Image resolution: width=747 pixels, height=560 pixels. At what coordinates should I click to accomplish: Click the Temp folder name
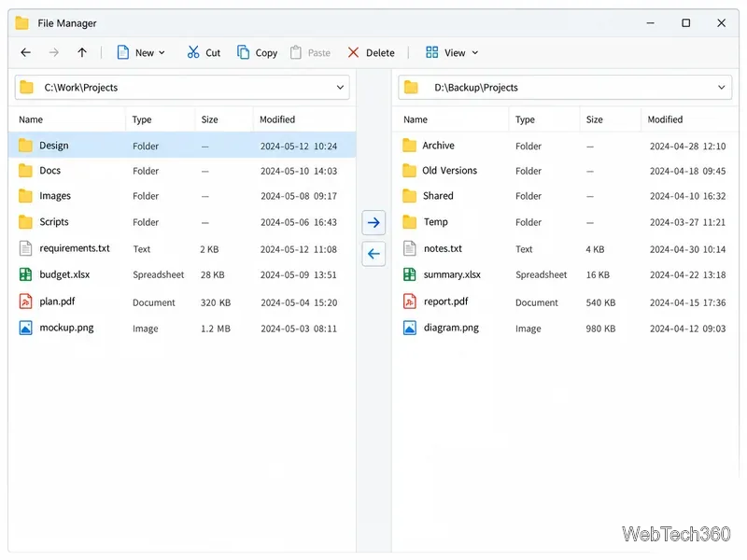coord(435,222)
